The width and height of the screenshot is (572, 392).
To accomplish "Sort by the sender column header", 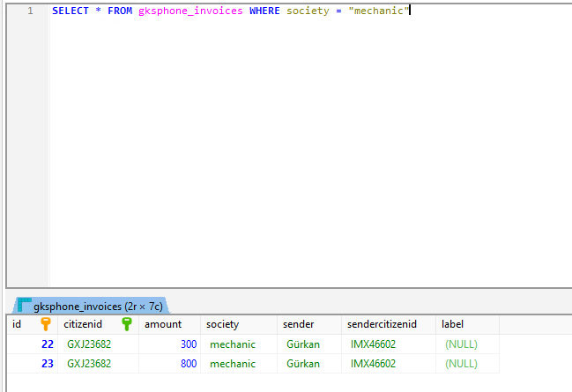I will [309, 324].
